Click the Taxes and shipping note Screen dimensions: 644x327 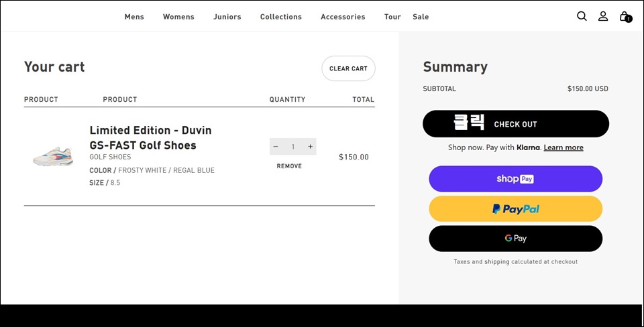pos(515,262)
